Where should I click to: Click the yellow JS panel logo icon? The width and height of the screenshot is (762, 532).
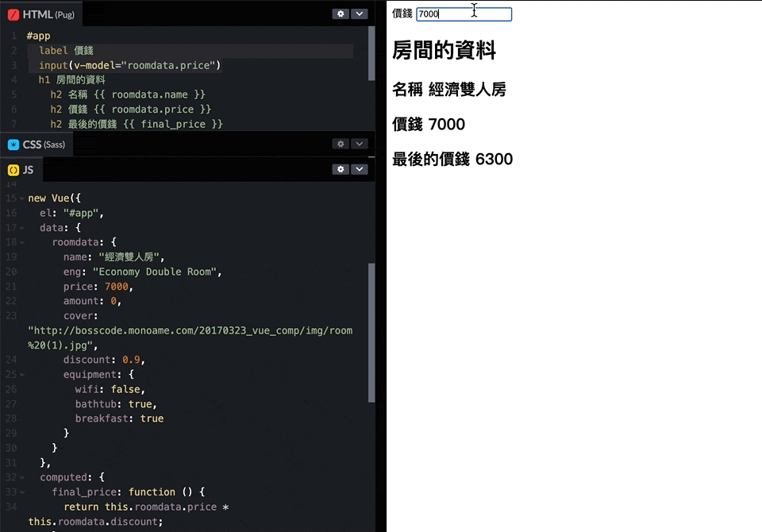(13, 170)
